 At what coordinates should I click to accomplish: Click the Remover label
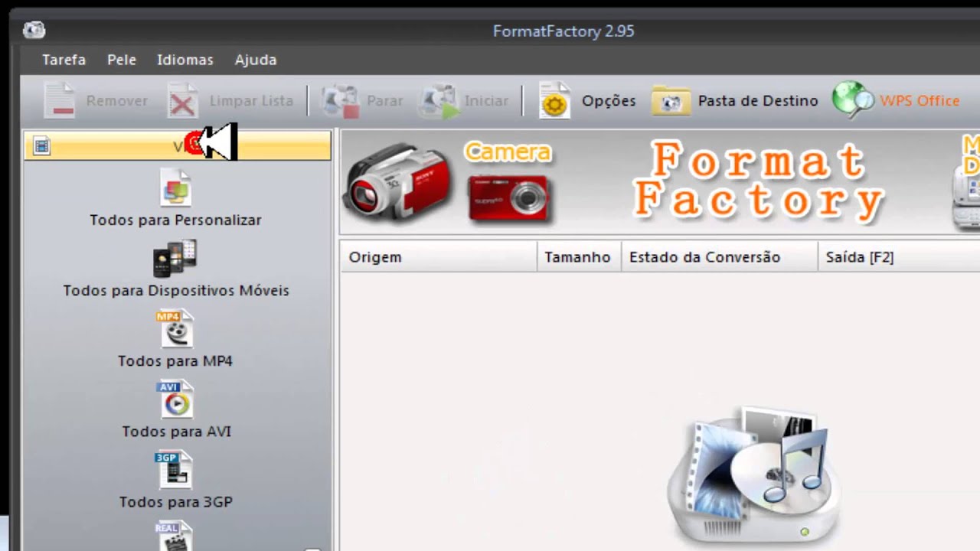[116, 100]
